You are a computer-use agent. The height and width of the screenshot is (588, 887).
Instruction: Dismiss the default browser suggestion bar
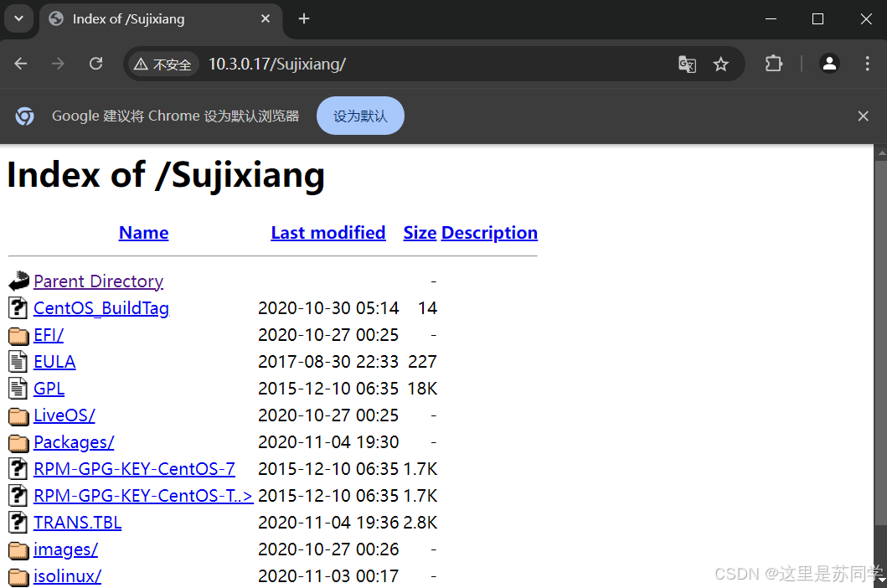(864, 116)
